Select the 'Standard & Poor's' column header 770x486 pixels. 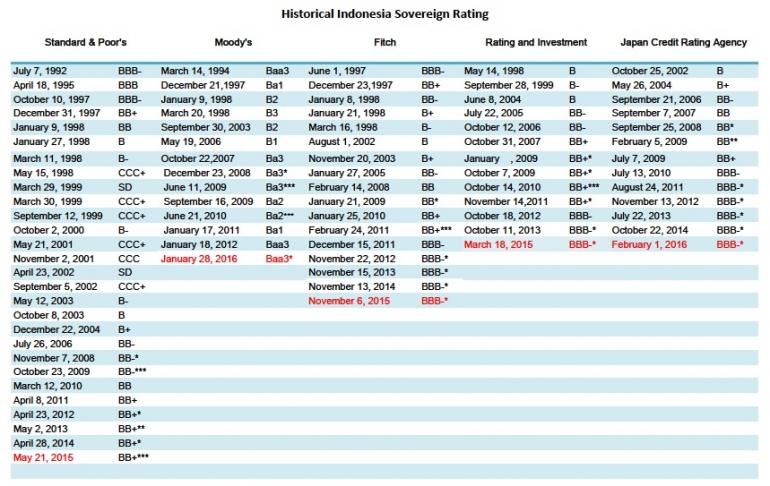point(85,42)
